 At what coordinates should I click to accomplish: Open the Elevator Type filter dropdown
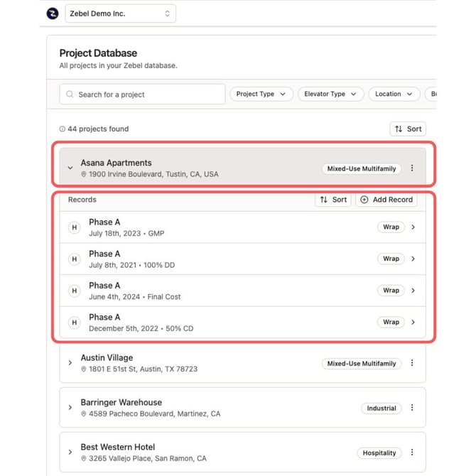pyautogui.click(x=330, y=94)
